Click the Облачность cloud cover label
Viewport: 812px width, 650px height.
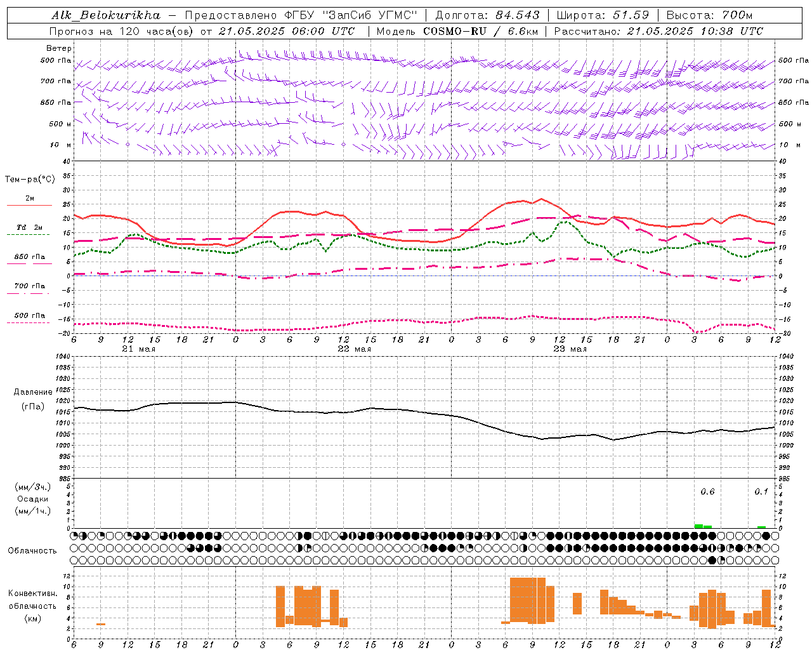(x=32, y=551)
